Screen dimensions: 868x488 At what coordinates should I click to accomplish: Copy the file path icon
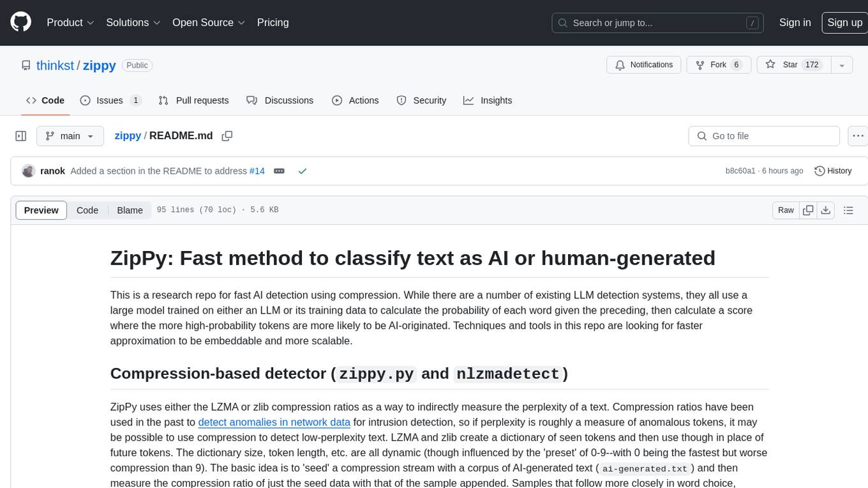(227, 136)
